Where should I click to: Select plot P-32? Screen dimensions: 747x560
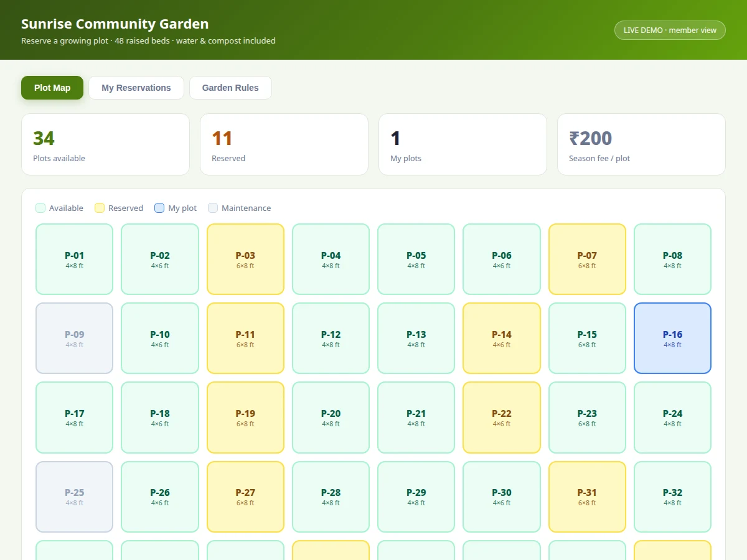click(672, 497)
